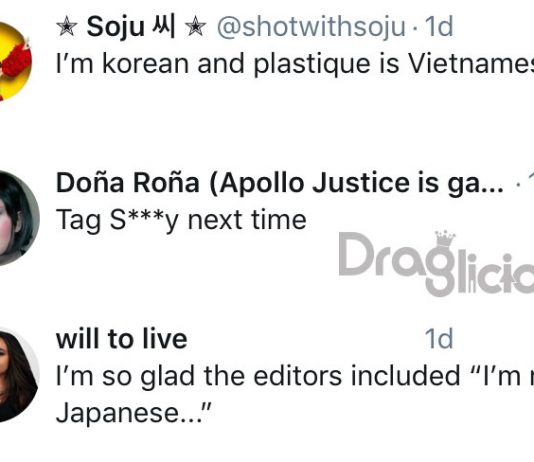
Task: Open Soju's yellow profile avatar
Action: pyautogui.click(x=14, y=62)
